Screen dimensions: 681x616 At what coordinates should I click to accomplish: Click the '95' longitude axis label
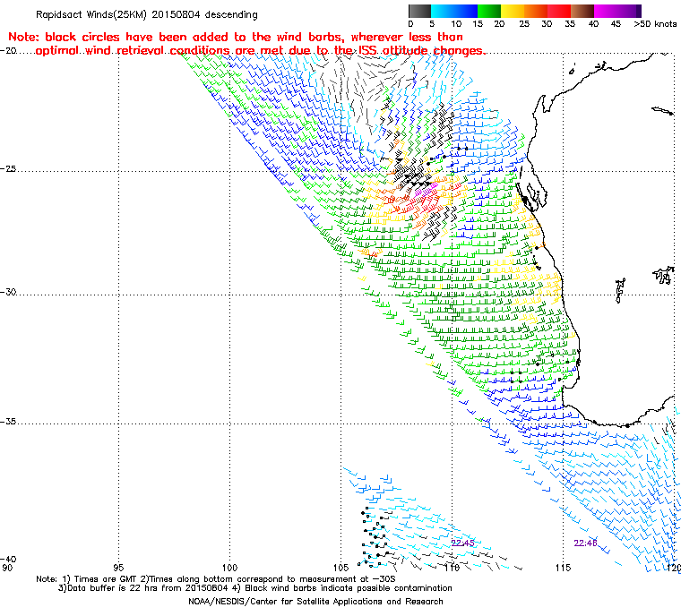coord(118,568)
